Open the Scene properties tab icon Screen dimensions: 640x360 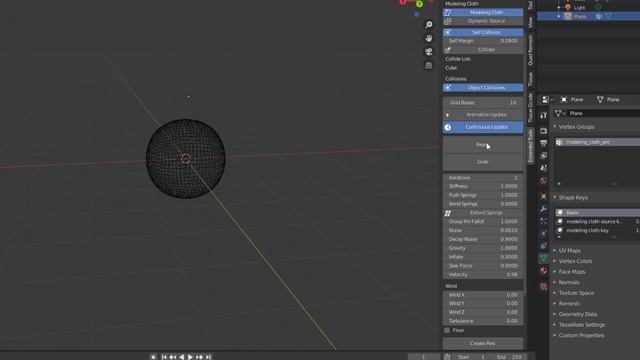[543, 168]
